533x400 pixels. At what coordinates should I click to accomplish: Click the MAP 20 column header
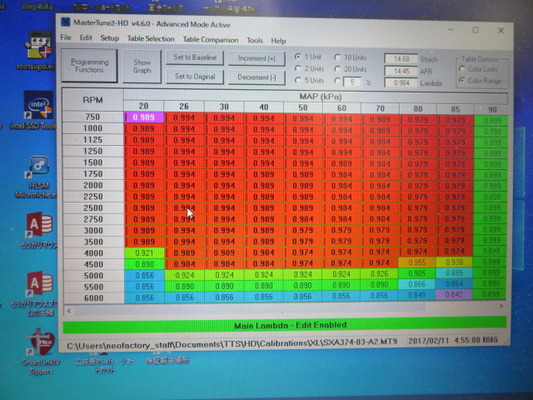143,106
